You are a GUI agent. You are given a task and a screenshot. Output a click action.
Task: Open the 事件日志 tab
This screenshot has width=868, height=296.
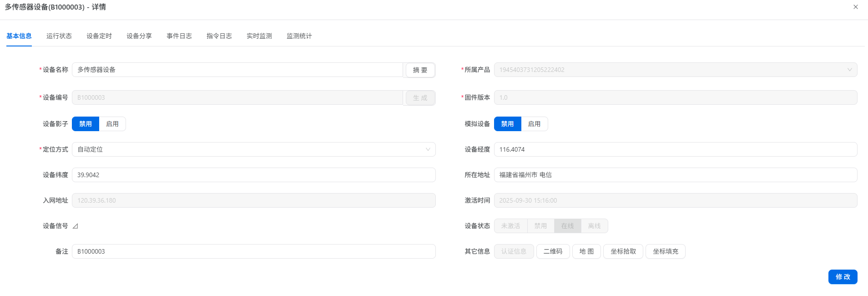tap(179, 36)
